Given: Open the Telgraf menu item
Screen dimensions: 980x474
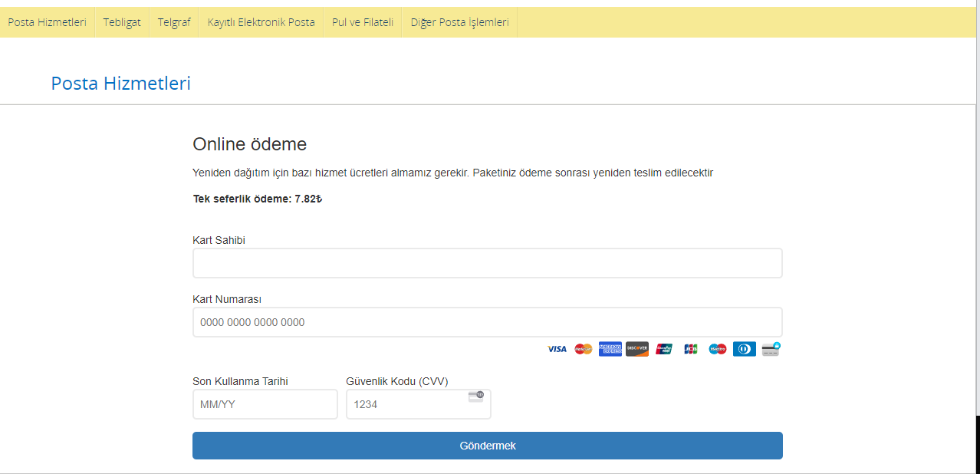Looking at the screenshot, I should coord(174,22).
